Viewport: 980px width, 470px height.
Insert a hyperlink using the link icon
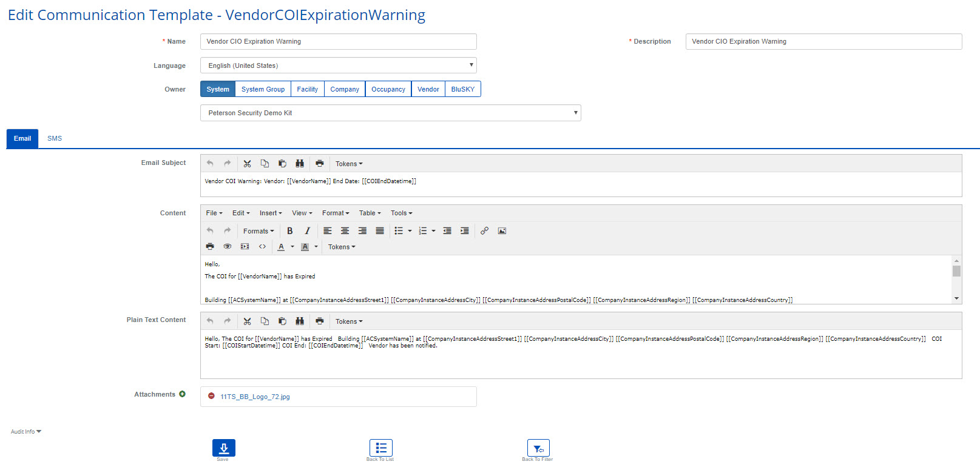click(x=484, y=231)
